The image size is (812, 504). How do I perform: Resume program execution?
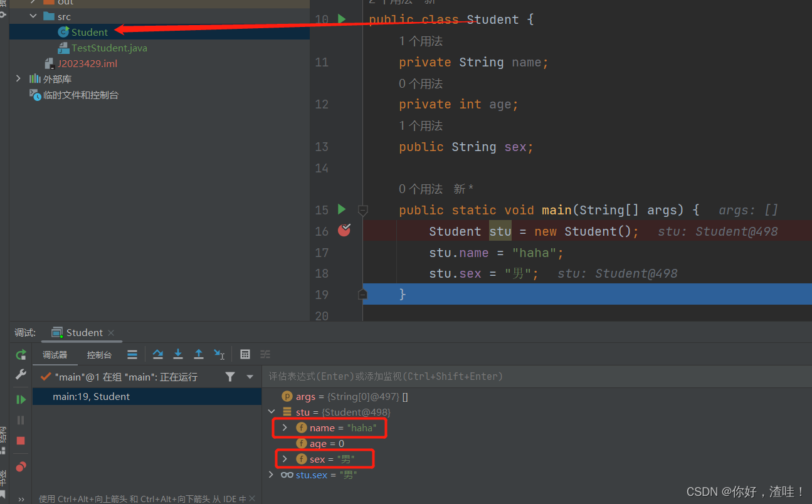point(21,399)
